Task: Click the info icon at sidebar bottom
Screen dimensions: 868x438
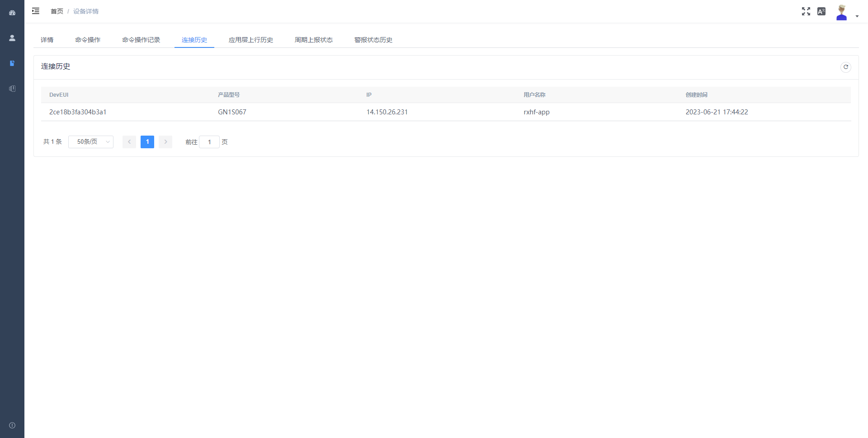Action: pos(12,425)
